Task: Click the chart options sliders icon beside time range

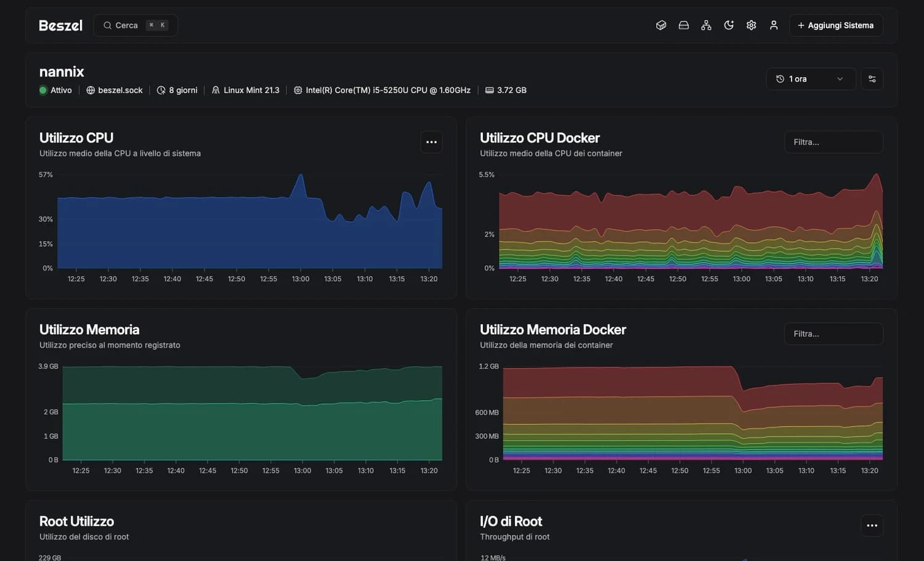Action: tap(872, 79)
